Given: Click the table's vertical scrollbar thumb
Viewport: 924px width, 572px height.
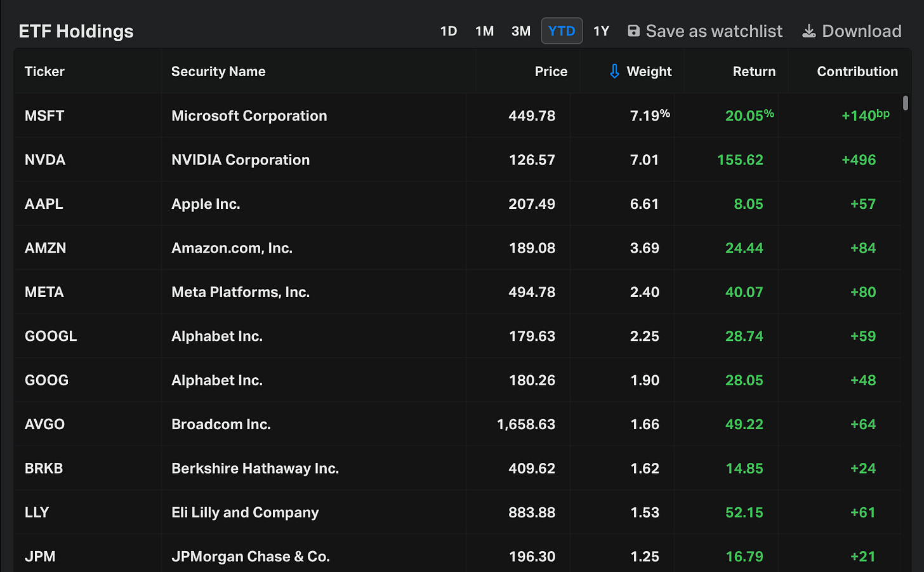Looking at the screenshot, I should tap(906, 103).
